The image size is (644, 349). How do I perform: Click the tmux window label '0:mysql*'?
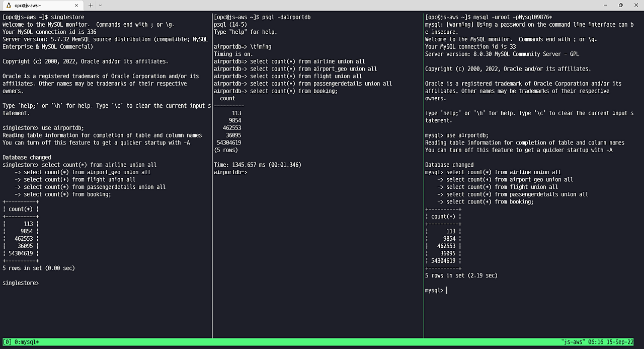27,342
